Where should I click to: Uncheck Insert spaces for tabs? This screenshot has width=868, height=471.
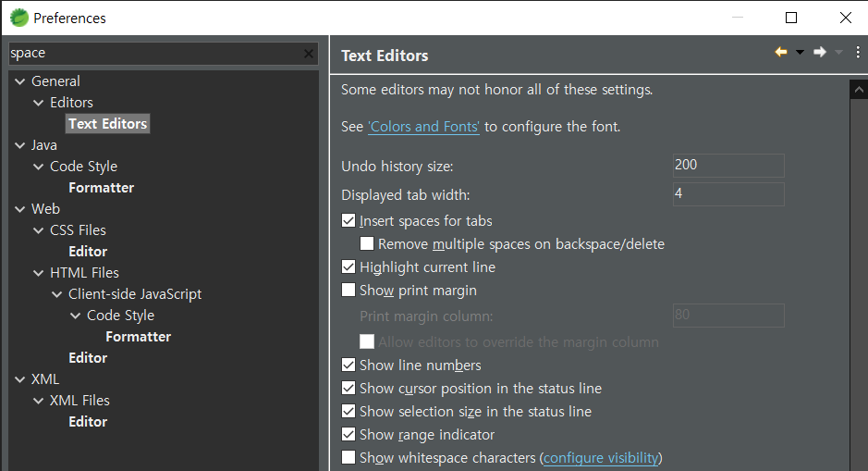click(x=348, y=220)
